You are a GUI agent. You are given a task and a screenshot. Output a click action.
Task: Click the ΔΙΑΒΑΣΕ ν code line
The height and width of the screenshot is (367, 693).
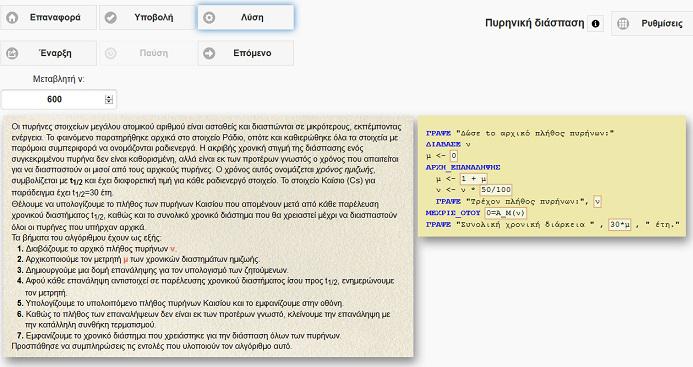pos(448,144)
